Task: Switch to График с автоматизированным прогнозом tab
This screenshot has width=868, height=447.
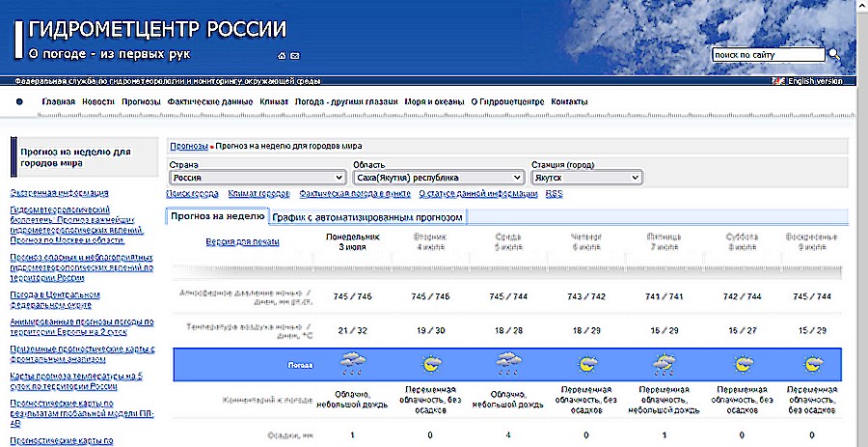Action: pyautogui.click(x=367, y=217)
